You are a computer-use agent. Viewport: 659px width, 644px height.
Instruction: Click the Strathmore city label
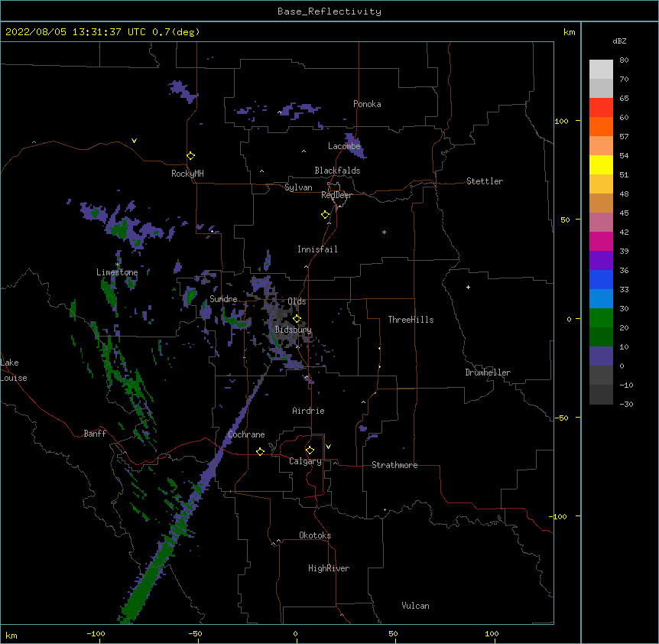coord(394,465)
